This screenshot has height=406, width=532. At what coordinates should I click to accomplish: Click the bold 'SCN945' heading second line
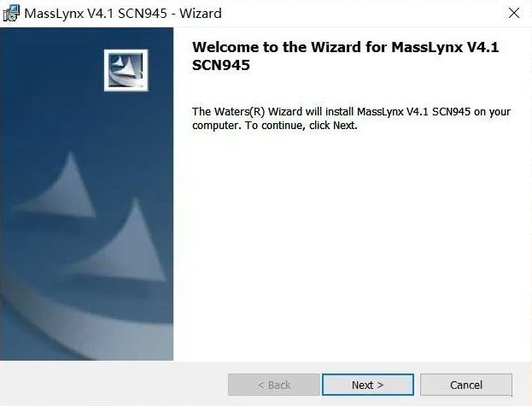[221, 65]
